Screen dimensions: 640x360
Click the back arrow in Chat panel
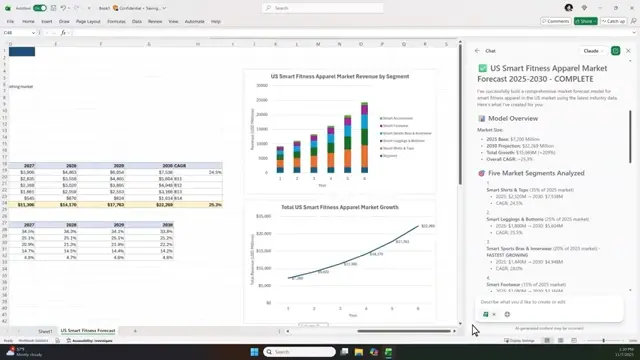pos(477,51)
